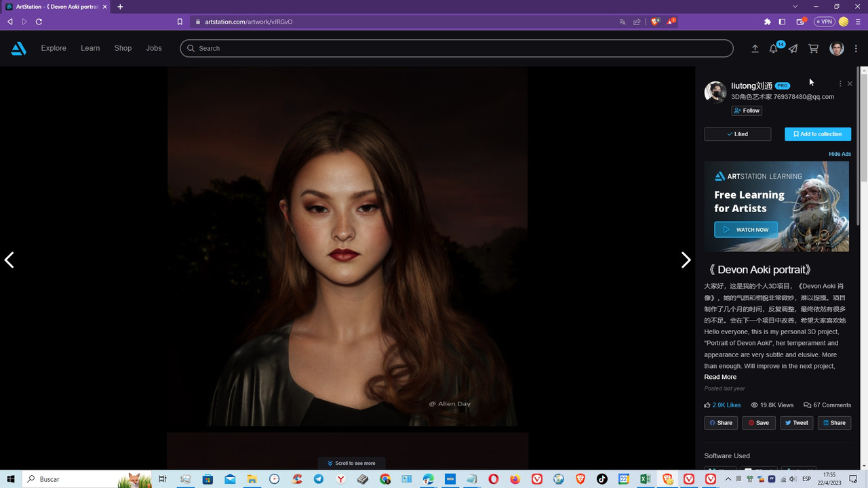Open the browser profile avatar
The height and width of the screenshot is (488, 868).
(844, 22)
